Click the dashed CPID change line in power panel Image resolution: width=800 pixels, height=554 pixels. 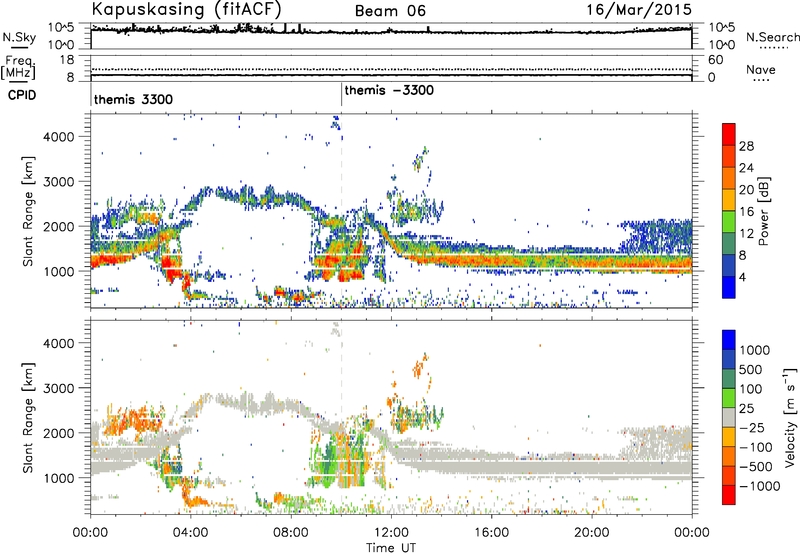[x=341, y=211]
